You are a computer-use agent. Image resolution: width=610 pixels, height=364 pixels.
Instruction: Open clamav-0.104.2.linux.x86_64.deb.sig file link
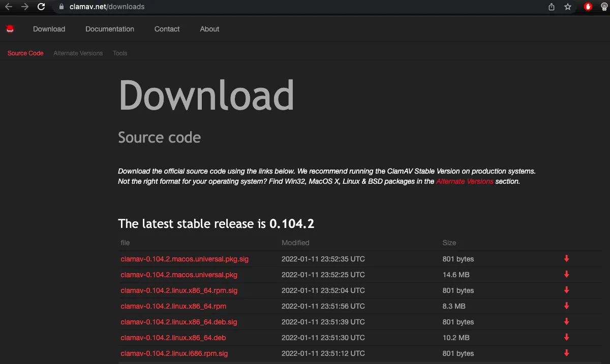tap(179, 322)
